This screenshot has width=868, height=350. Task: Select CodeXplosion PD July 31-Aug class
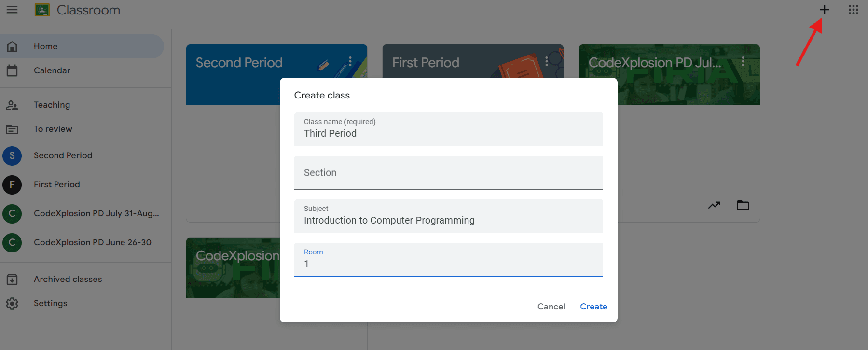point(82,213)
